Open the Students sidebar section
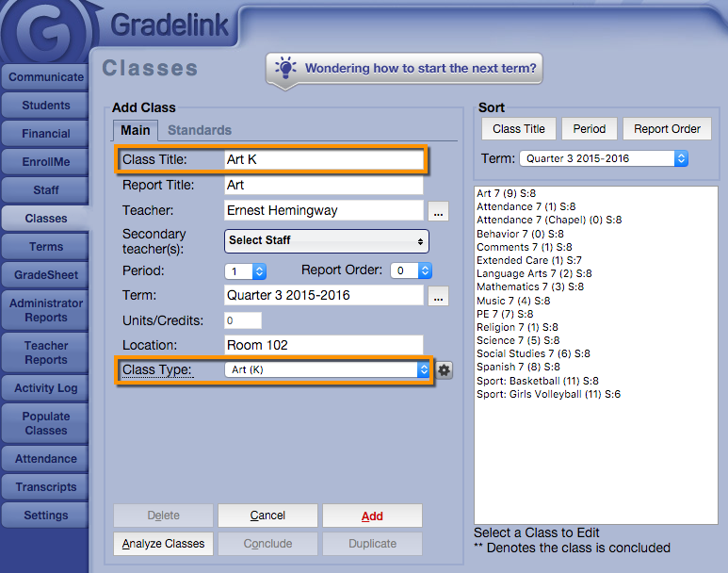The width and height of the screenshot is (728, 573). coord(45,106)
